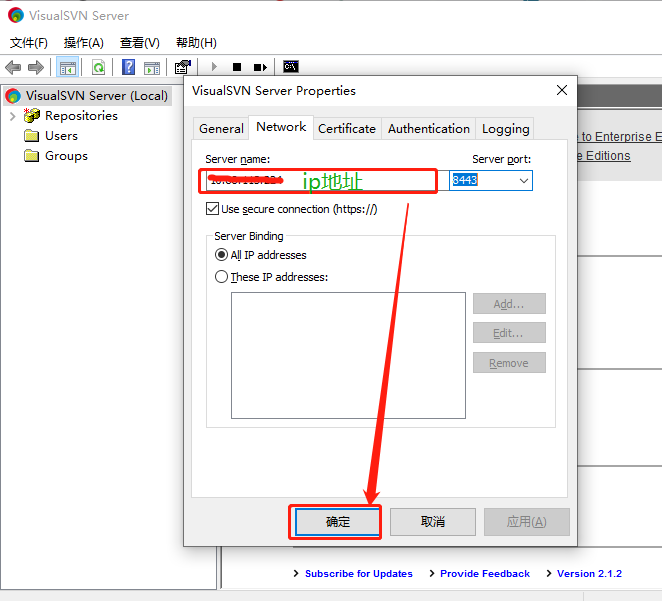This screenshot has height=601, width=662.
Task: Click the Groups folder icon
Action: [32, 156]
